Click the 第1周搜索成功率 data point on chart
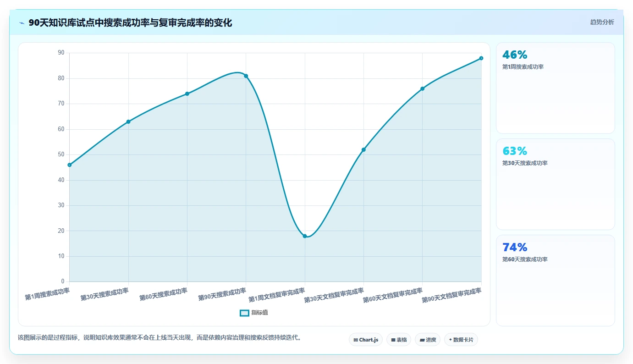The image size is (633, 364). pyautogui.click(x=70, y=165)
